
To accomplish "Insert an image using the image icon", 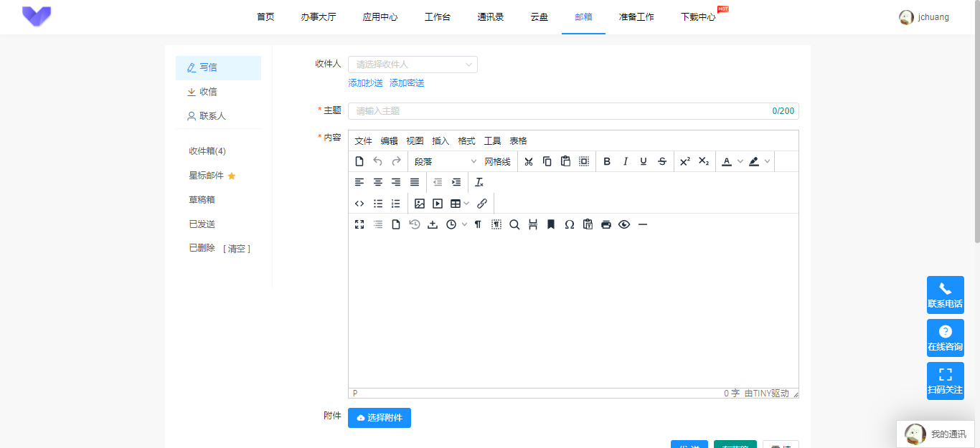I will [x=420, y=204].
